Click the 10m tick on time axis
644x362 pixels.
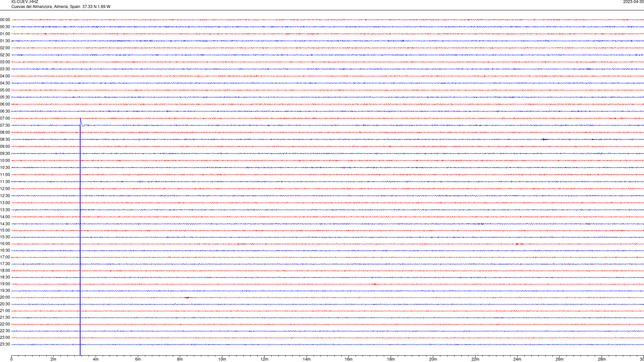coord(222,359)
